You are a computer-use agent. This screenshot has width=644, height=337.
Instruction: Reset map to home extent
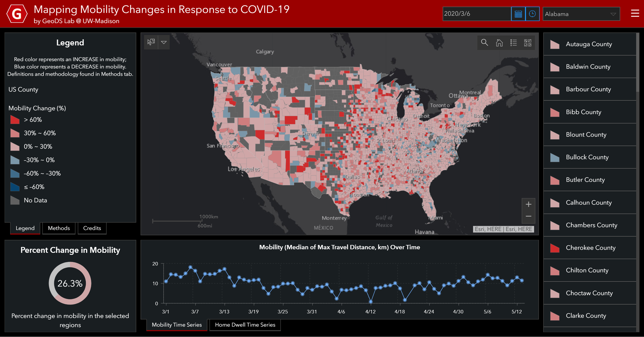499,42
